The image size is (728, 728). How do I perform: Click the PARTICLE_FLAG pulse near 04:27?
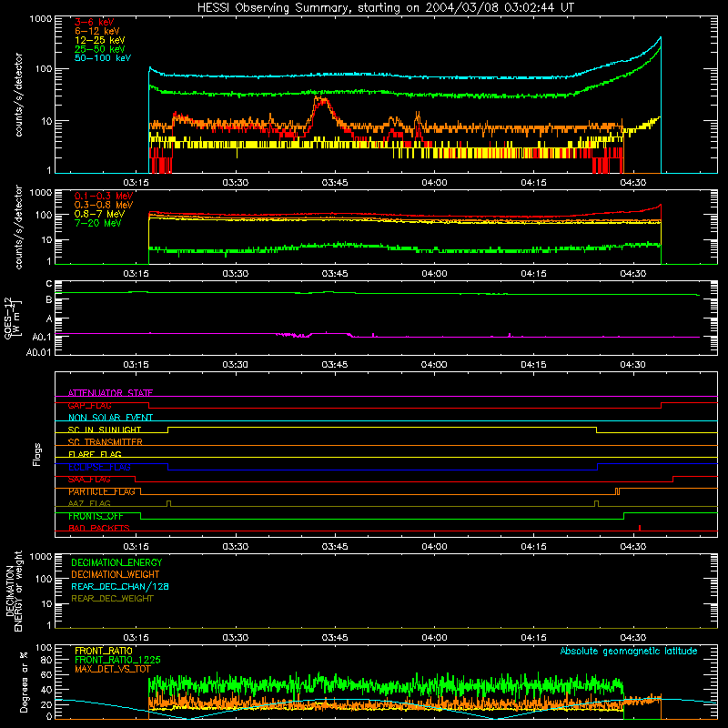click(617, 491)
